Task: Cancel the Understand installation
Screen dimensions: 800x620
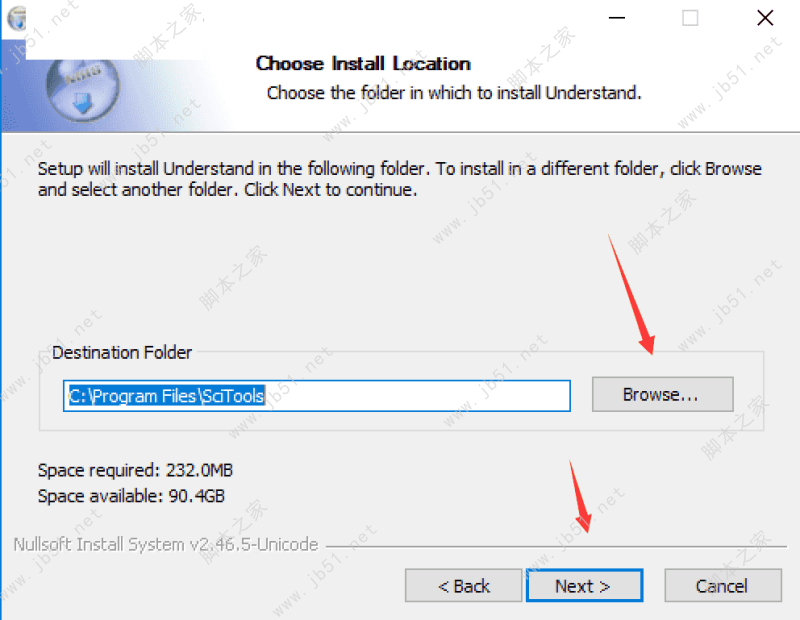Action: pyautogui.click(x=722, y=586)
